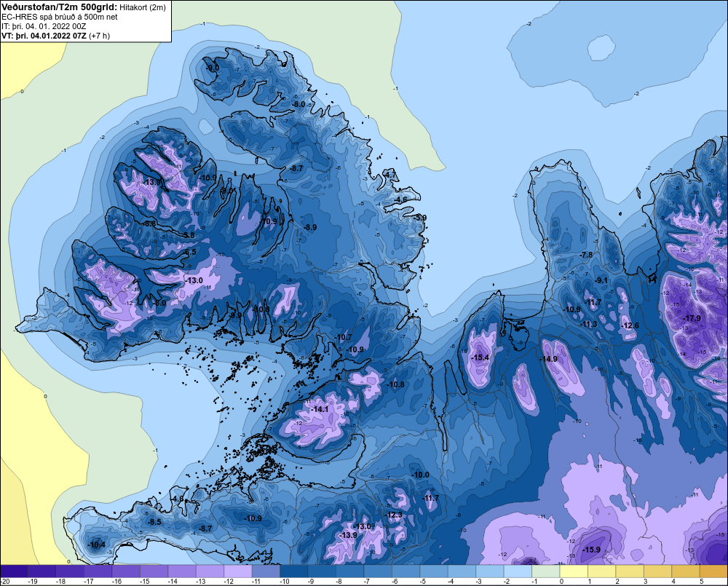Click the 0 label on the color scale
Screen dimensions: 728x586
(x=561, y=581)
